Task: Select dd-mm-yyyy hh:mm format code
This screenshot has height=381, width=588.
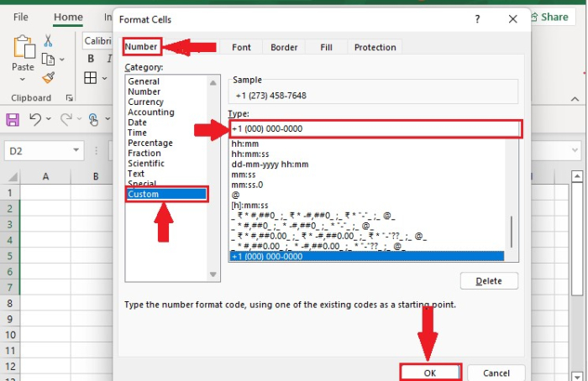Action: pos(270,164)
